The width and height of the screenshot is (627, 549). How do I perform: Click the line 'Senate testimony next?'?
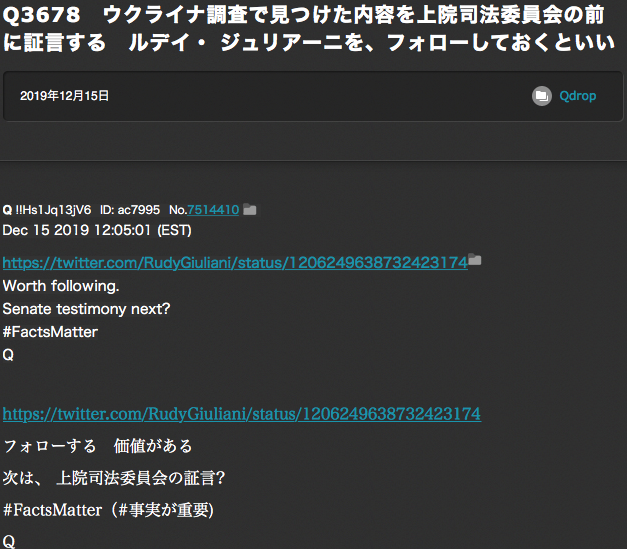(x=86, y=309)
